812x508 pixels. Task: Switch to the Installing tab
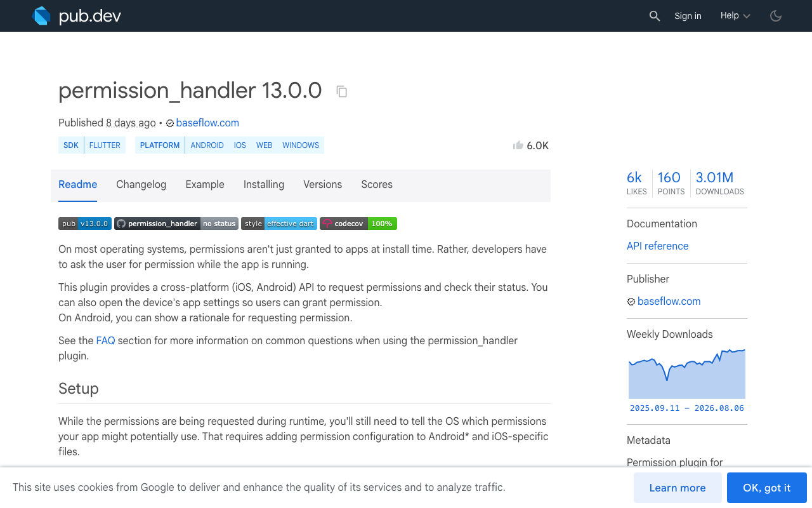[x=264, y=185]
